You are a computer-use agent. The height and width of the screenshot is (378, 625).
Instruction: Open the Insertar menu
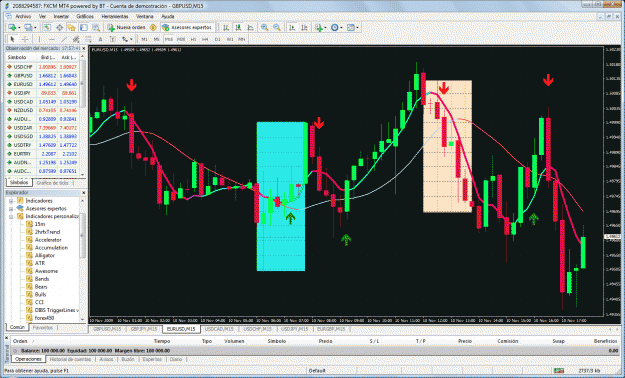[61, 16]
